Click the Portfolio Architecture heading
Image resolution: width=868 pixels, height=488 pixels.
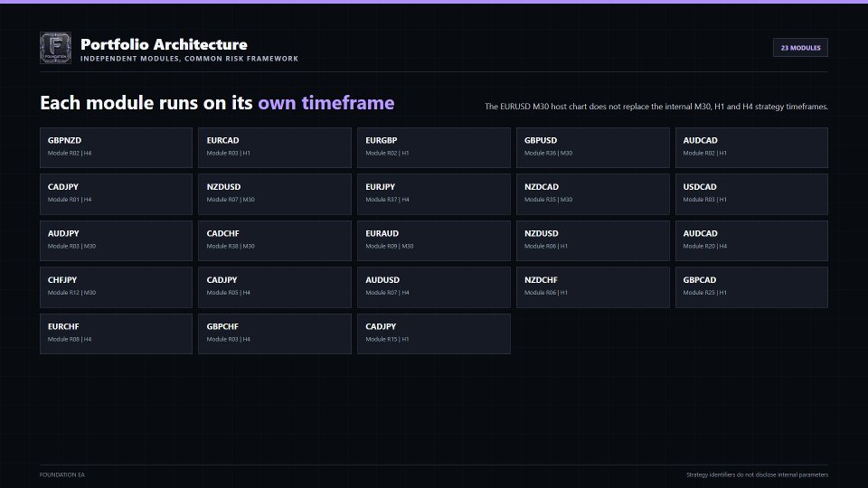[x=164, y=44]
